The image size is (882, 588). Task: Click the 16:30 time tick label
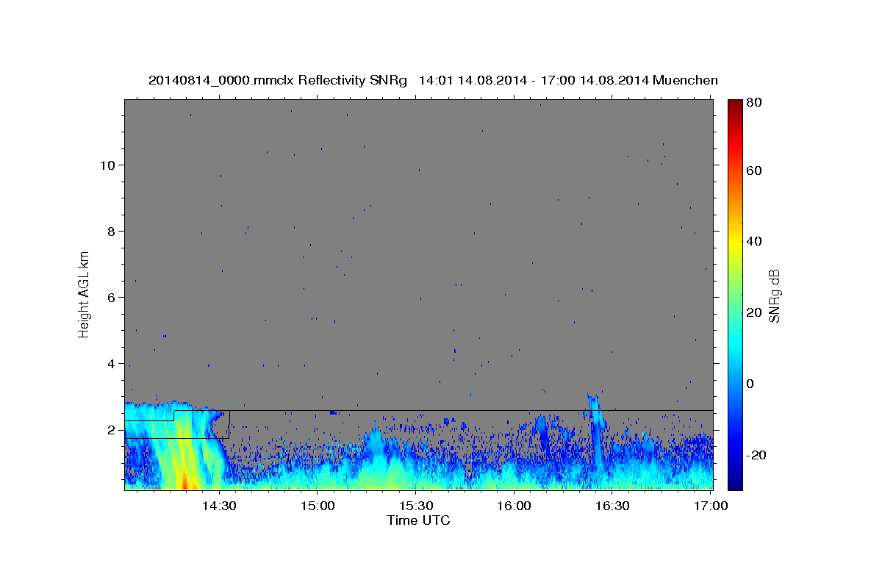pos(612,506)
